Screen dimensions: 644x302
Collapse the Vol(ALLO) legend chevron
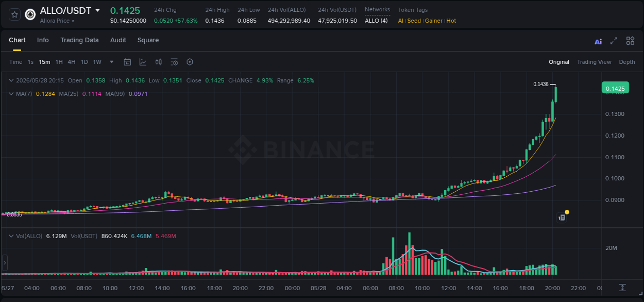(x=11, y=236)
